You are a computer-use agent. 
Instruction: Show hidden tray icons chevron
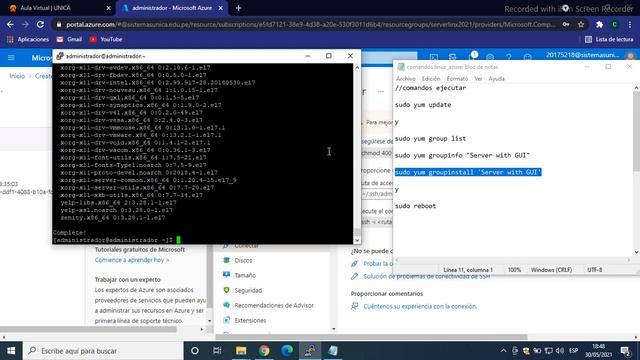[503, 351]
